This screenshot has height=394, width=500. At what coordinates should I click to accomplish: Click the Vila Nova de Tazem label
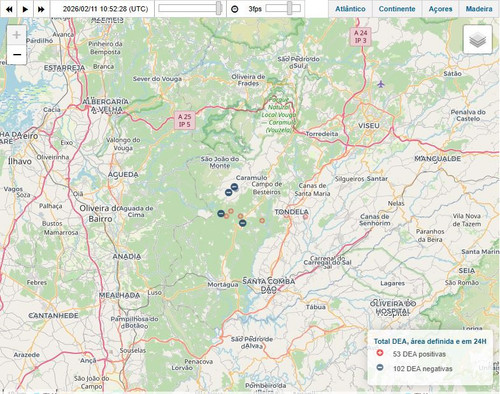pyautogui.click(x=467, y=220)
